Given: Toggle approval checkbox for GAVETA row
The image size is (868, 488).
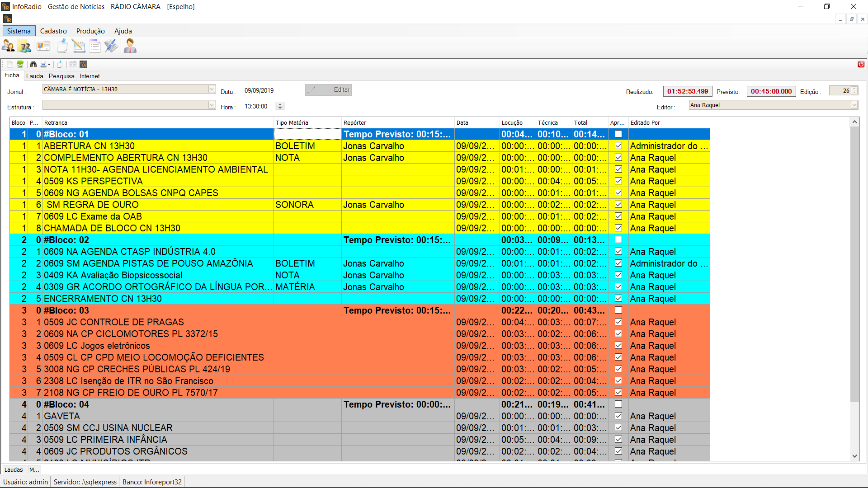Looking at the screenshot, I should pyautogui.click(x=618, y=416).
